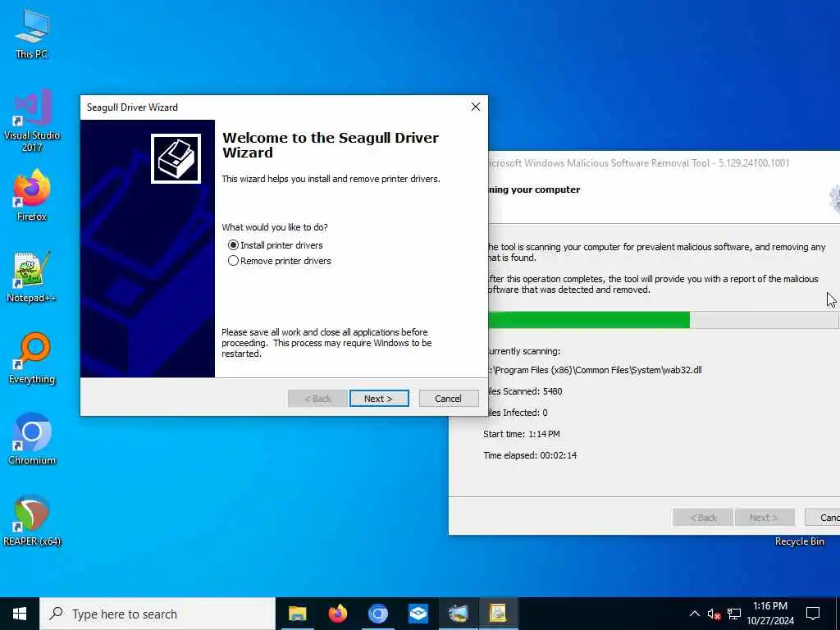Click the muted volume tray icon

click(714, 614)
